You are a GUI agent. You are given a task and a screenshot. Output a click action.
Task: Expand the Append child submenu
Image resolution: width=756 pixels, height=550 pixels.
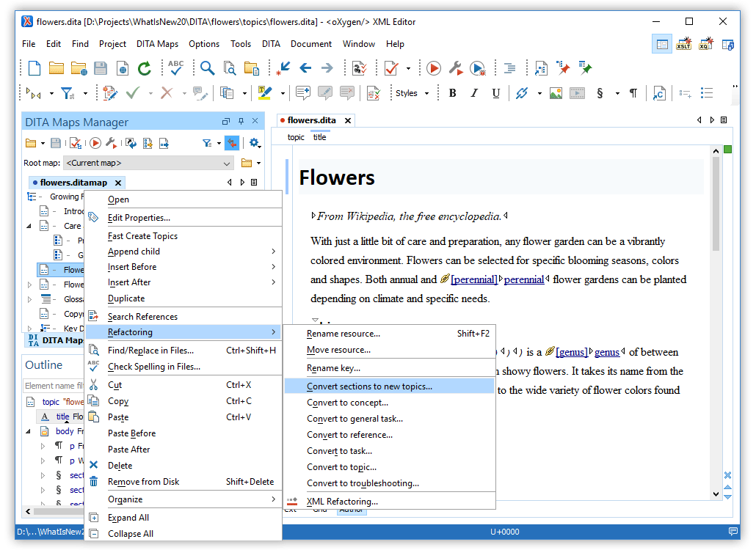183,252
